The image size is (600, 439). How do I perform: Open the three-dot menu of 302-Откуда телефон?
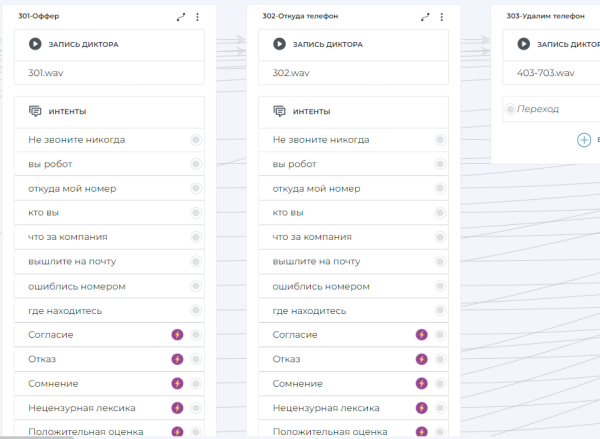coord(441,17)
